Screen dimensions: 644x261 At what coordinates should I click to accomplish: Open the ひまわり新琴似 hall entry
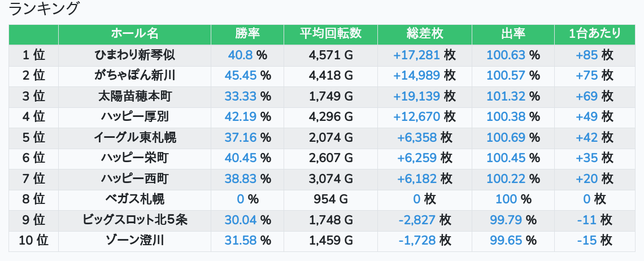134,55
